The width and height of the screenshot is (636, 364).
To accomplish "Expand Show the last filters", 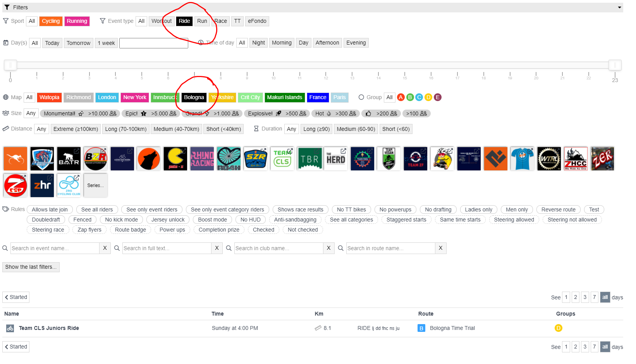I will 31,267.
